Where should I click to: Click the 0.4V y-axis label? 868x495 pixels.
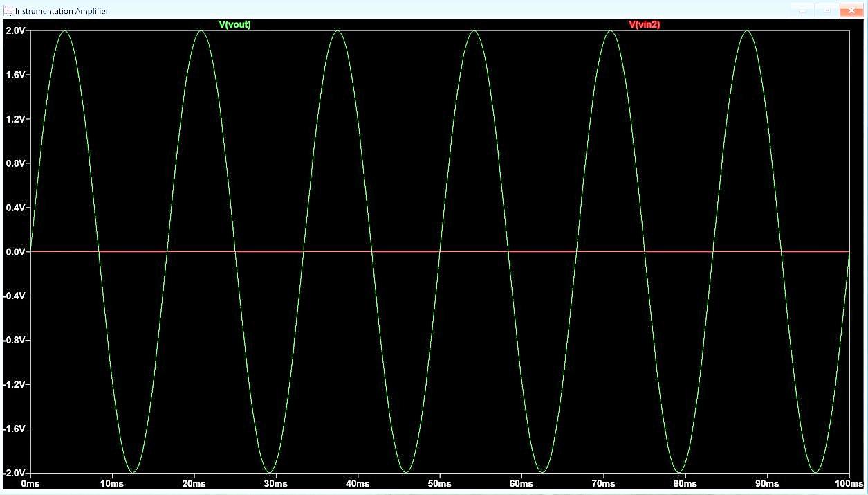[15, 208]
